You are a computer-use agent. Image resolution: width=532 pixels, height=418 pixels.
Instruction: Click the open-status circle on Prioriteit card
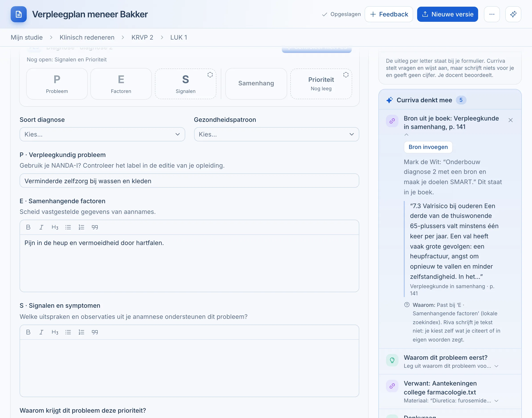(x=346, y=75)
